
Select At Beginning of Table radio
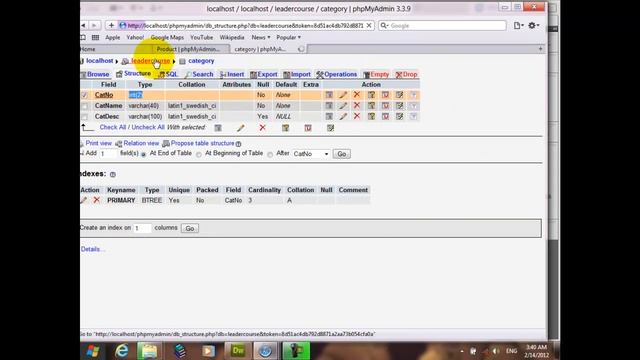click(199, 154)
